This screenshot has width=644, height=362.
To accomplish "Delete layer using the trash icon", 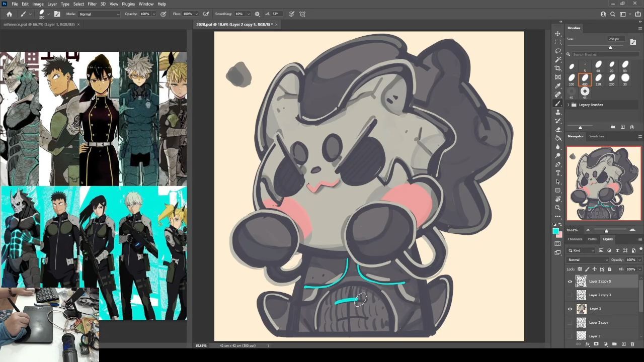I will click(x=632, y=344).
